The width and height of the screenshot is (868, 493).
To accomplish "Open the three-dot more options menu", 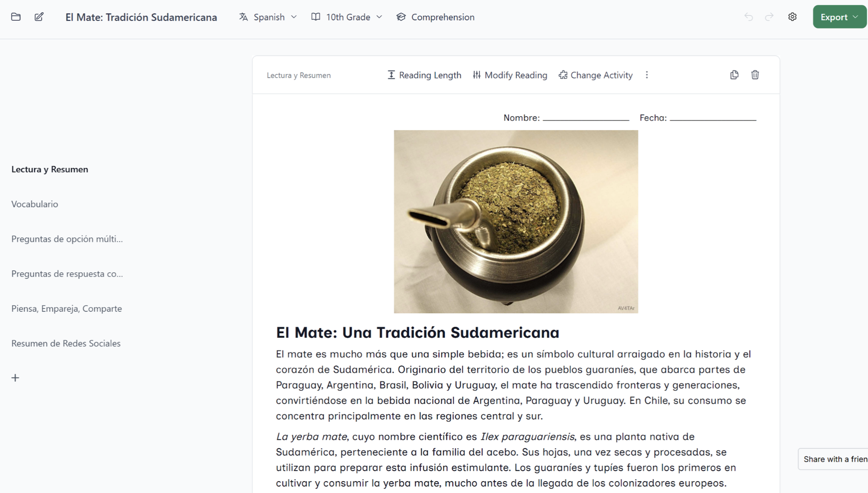I will (x=647, y=75).
